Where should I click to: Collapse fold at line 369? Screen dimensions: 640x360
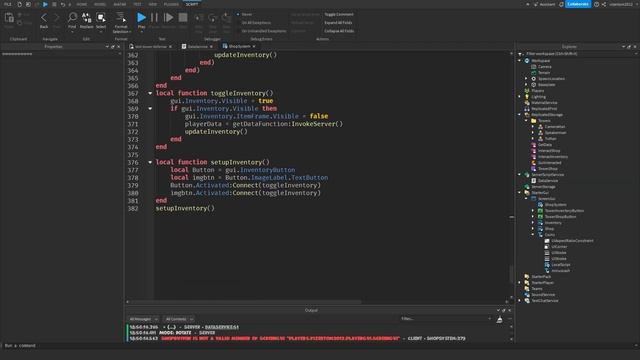(x=150, y=109)
